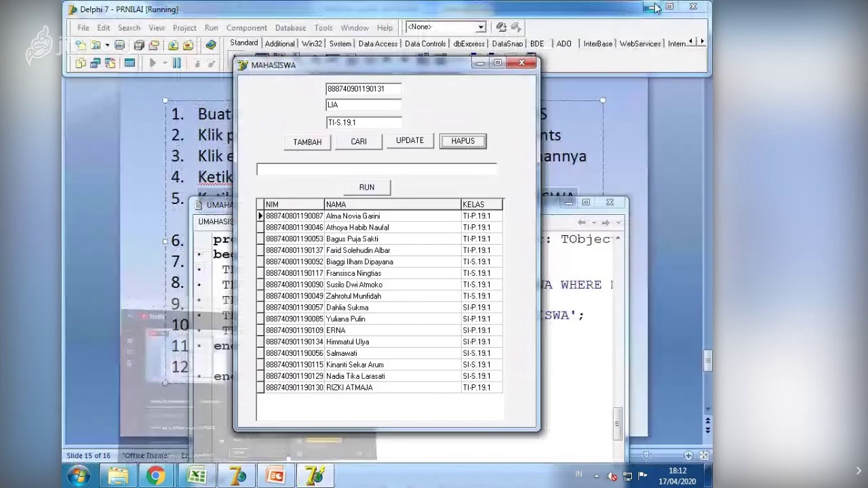This screenshot has height=488, width=868.
Task: Click the Open Project icon in Delphi toolbar
Action: coord(154,45)
